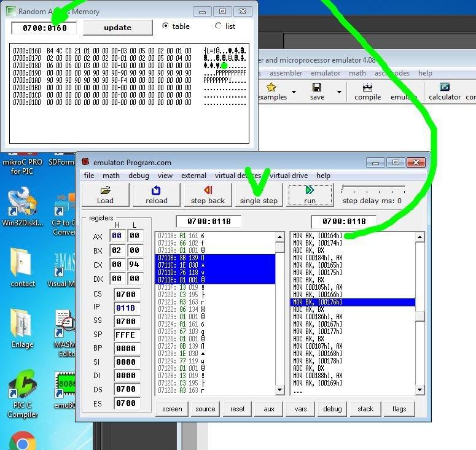Select the table radio button in memory window

point(165,26)
